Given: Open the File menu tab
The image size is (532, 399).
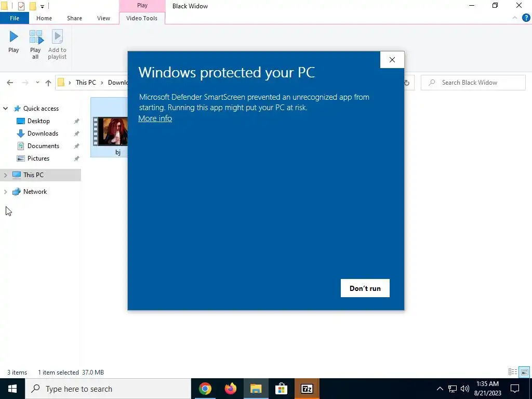Looking at the screenshot, I should tap(14, 18).
